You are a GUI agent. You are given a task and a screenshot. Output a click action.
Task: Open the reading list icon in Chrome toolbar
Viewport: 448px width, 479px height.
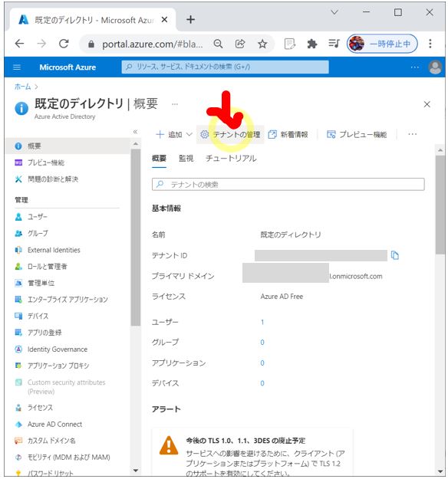tap(290, 44)
